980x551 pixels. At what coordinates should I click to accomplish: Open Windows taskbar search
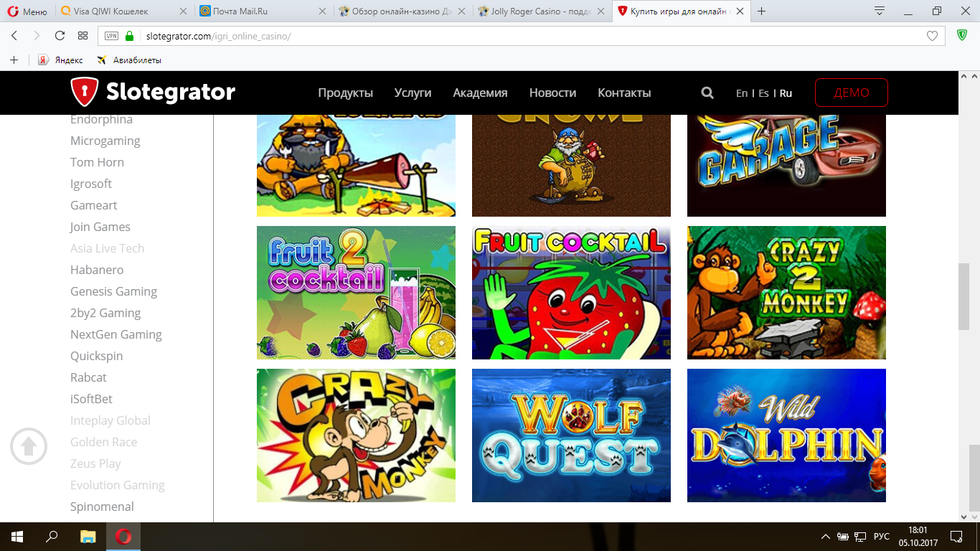(52, 536)
